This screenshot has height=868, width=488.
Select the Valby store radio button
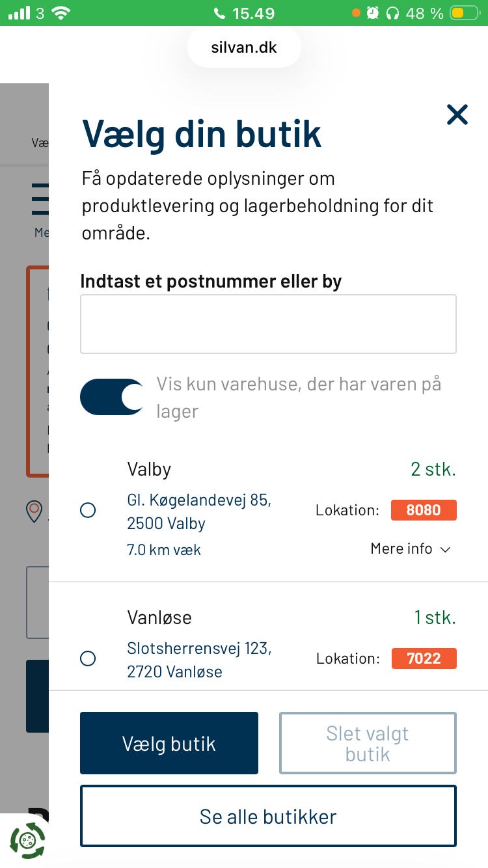click(88, 510)
